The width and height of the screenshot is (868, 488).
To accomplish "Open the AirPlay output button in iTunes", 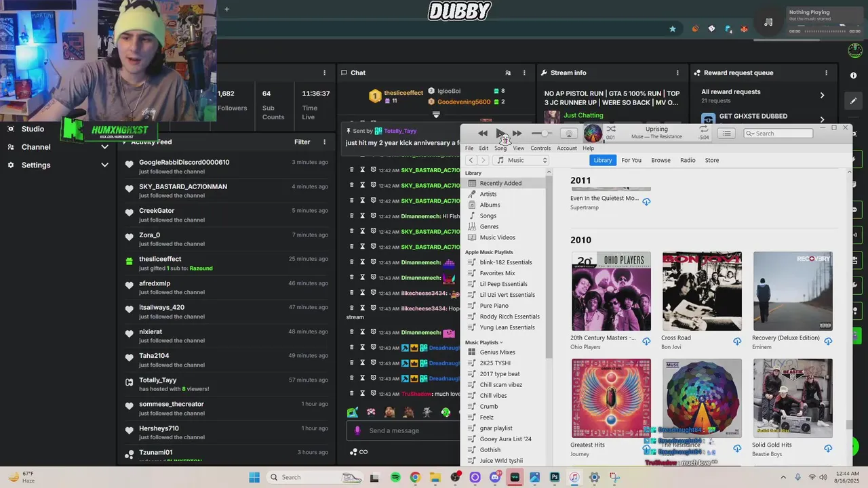I will 569,134.
